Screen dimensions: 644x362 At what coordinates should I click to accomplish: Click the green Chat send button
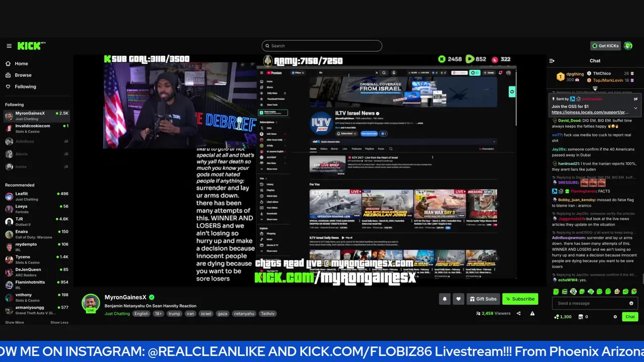(x=630, y=317)
